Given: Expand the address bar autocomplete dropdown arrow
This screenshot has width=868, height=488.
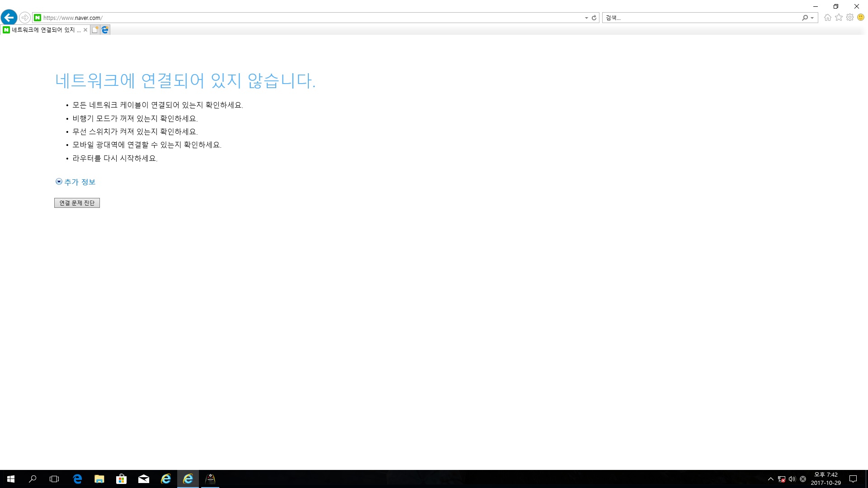Looking at the screenshot, I should pos(586,18).
